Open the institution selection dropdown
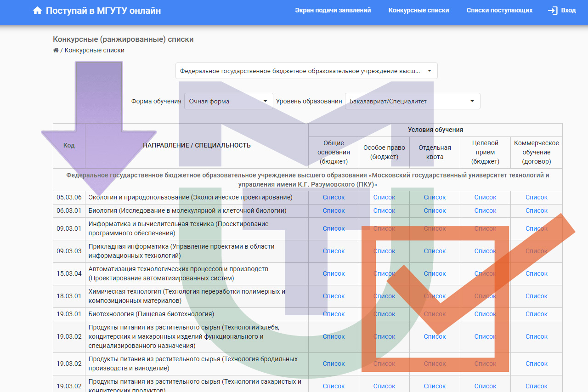 click(x=306, y=71)
